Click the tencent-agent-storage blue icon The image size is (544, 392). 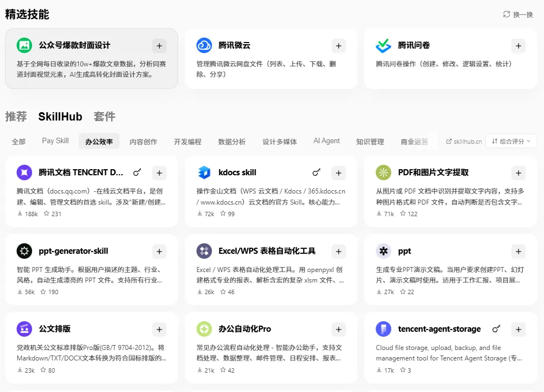(x=384, y=329)
